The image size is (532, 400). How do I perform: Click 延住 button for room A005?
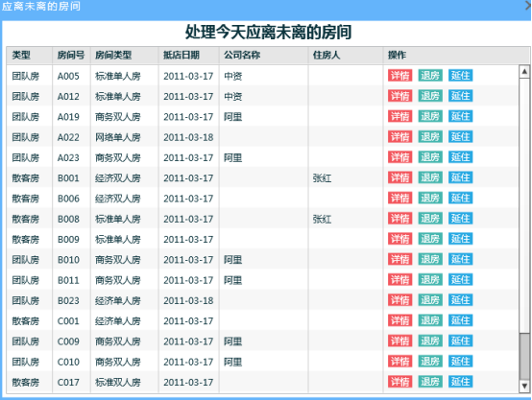pos(460,76)
